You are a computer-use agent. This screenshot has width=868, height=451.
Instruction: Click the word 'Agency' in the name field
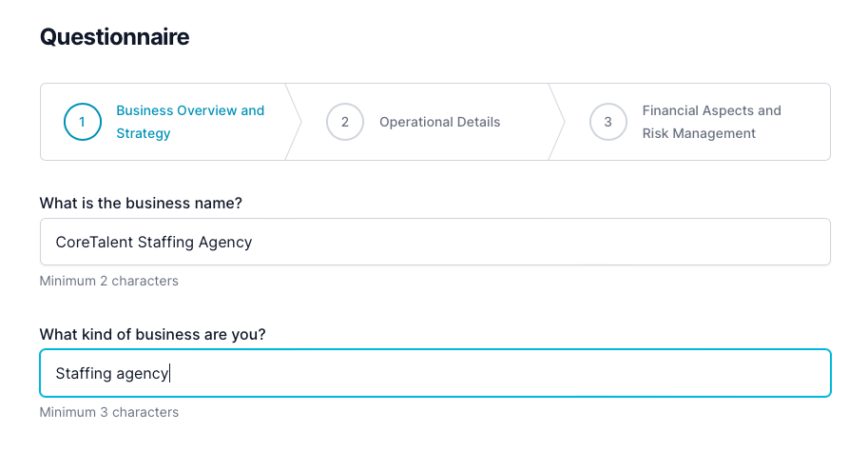click(x=225, y=242)
